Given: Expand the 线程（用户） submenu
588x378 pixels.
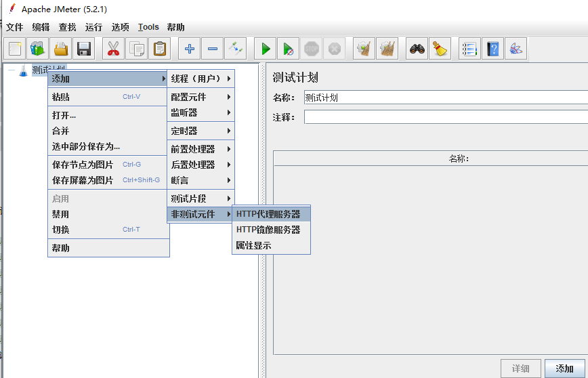Looking at the screenshot, I should pos(201,79).
